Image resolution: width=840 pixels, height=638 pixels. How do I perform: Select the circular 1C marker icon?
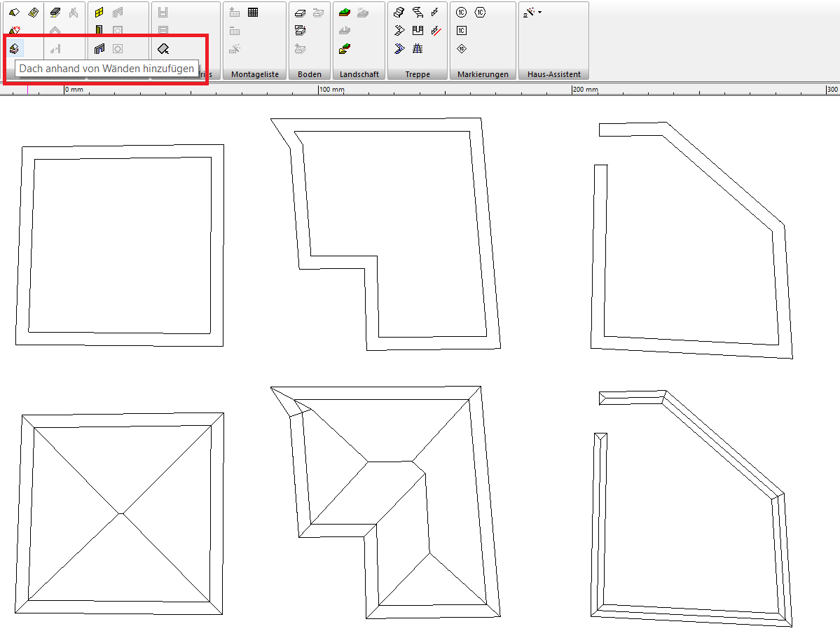[x=461, y=13]
